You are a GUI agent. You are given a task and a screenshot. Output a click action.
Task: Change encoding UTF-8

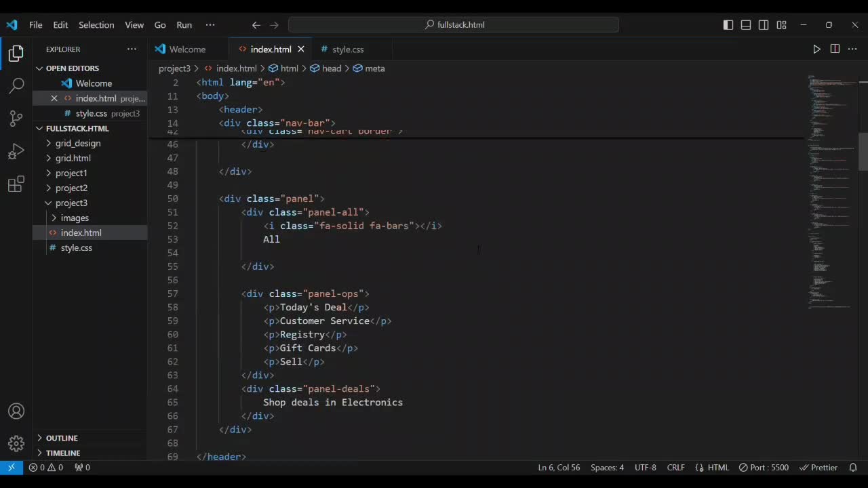[x=646, y=467]
